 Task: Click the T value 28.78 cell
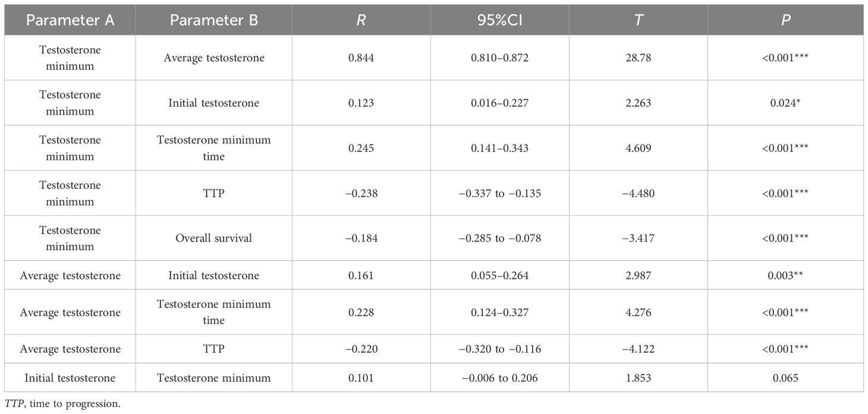639,58
